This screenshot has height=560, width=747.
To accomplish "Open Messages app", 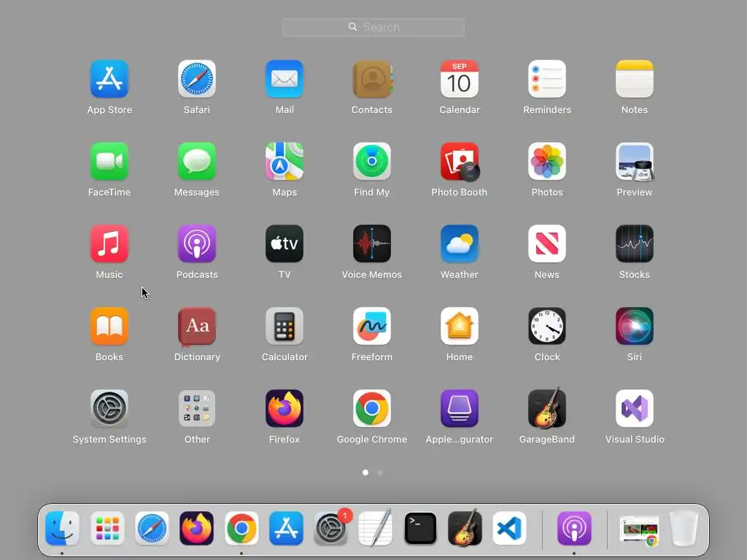I will (x=197, y=161).
